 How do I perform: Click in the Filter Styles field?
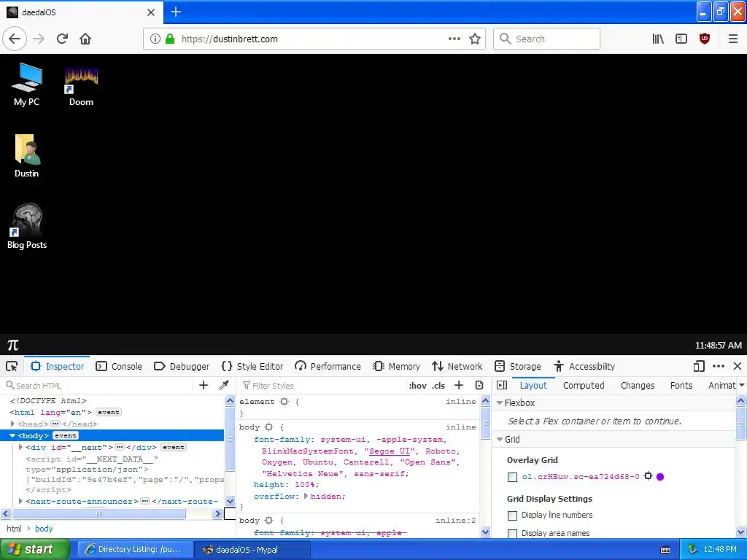tap(324, 385)
